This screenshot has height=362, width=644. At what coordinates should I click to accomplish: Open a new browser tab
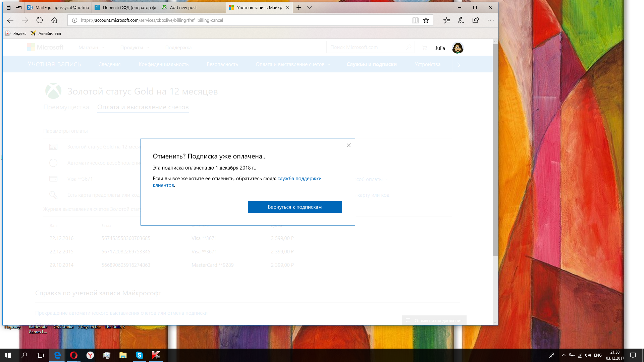(x=299, y=7)
